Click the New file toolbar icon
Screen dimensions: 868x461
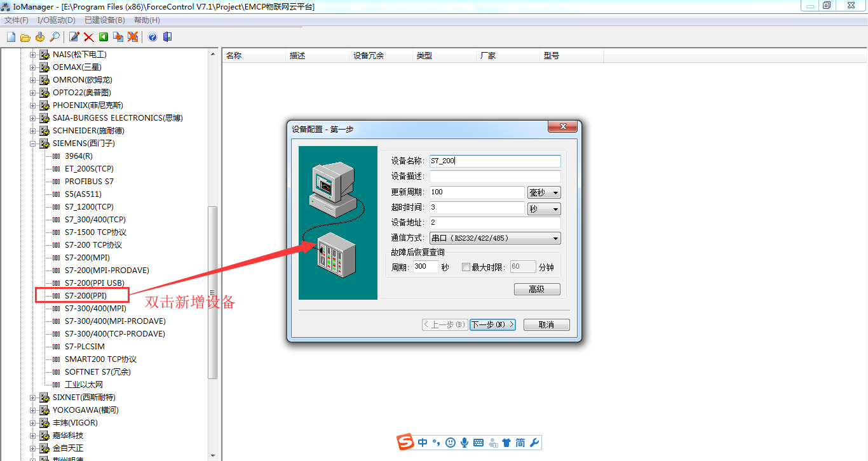point(11,37)
